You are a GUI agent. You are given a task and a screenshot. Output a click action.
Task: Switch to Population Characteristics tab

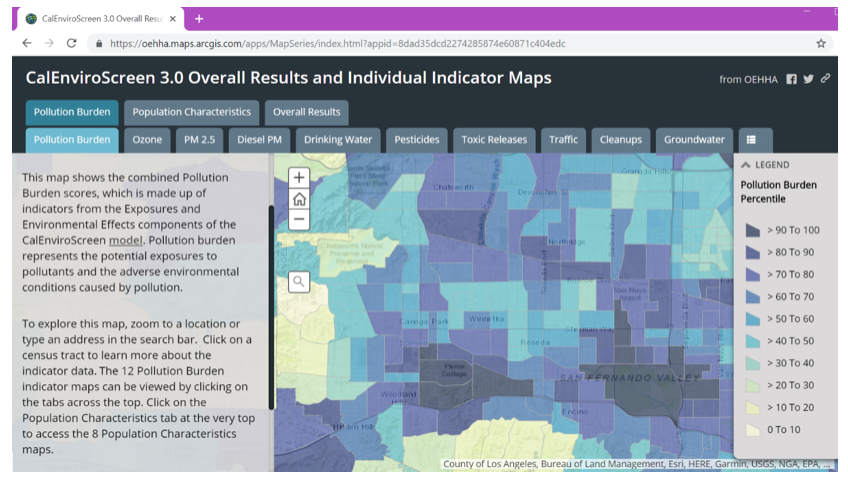tap(192, 112)
